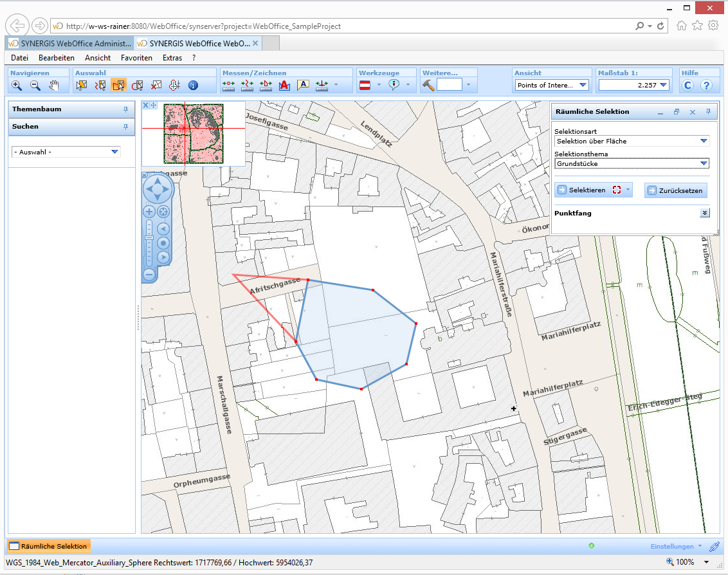
Task: Activate the Pan hand tool
Action: pyautogui.click(x=55, y=86)
